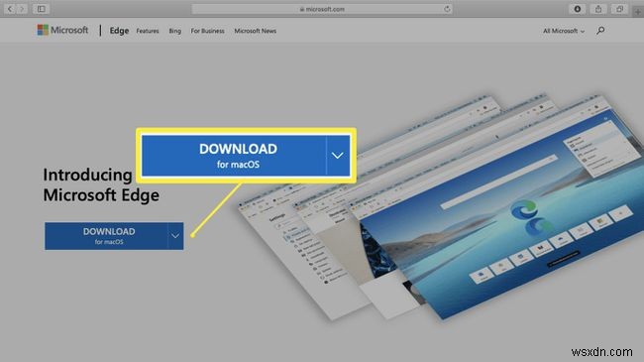This screenshot has height=362, width=644.
Task: Go back with Safari's back arrow
Action: pyautogui.click(x=10, y=9)
